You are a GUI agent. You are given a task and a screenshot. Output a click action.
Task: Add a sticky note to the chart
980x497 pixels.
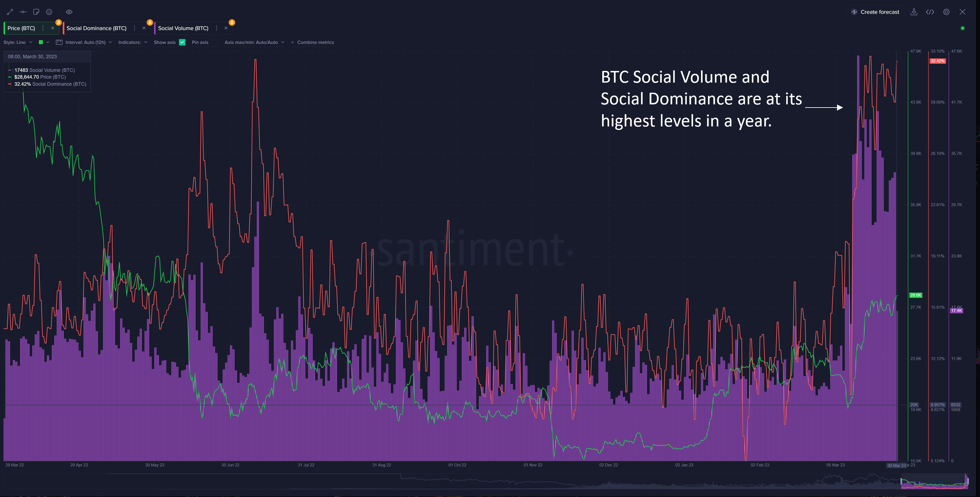[x=36, y=12]
